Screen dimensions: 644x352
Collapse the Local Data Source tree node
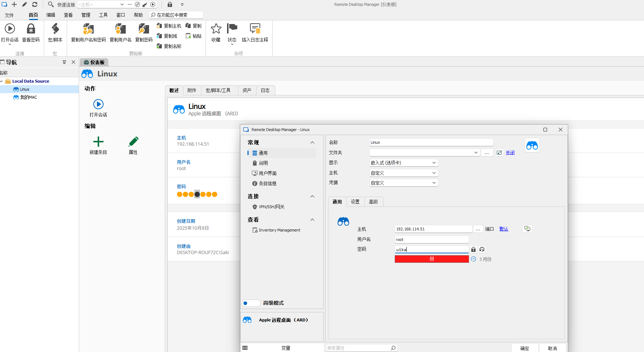[2, 81]
